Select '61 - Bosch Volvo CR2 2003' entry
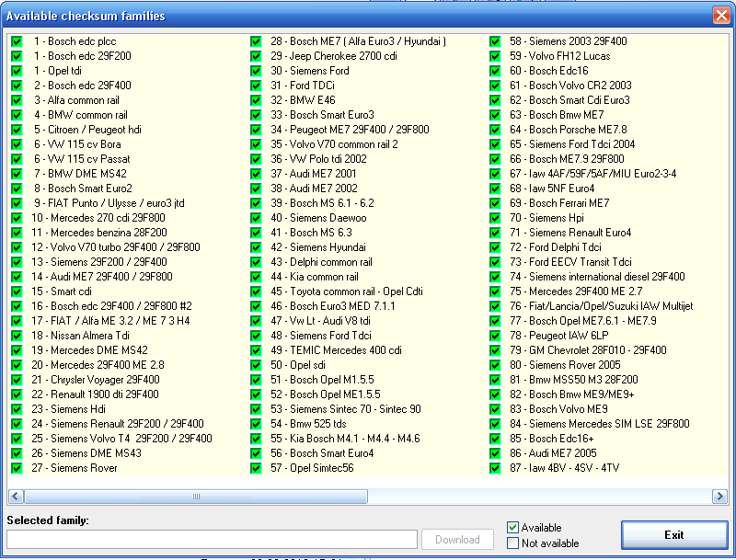The image size is (736, 560). point(570,86)
